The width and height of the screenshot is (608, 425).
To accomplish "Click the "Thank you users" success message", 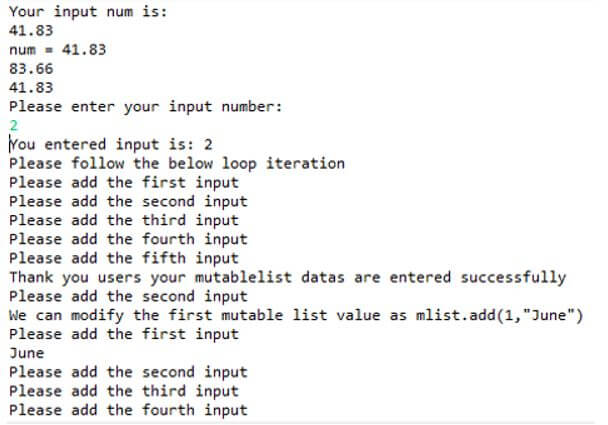I will (x=287, y=277).
